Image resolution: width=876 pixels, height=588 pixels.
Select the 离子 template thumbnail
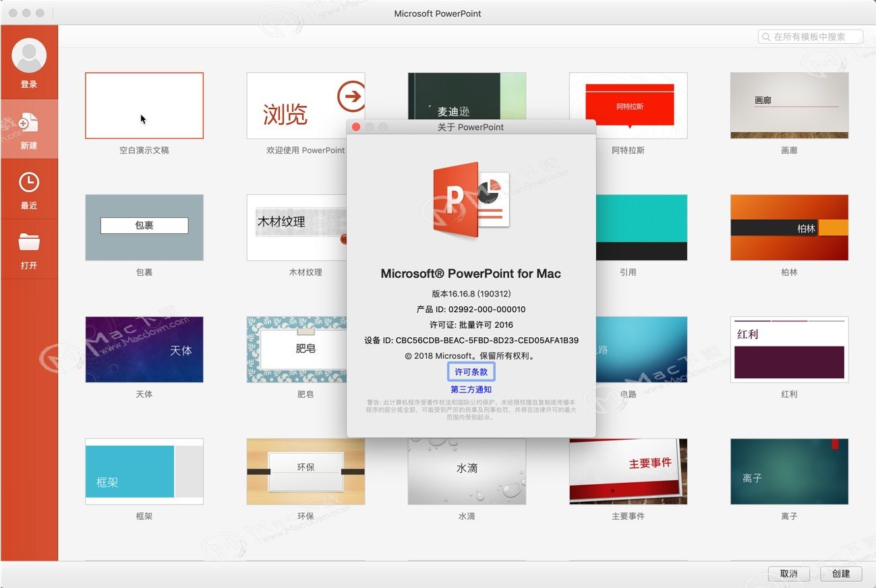click(789, 471)
